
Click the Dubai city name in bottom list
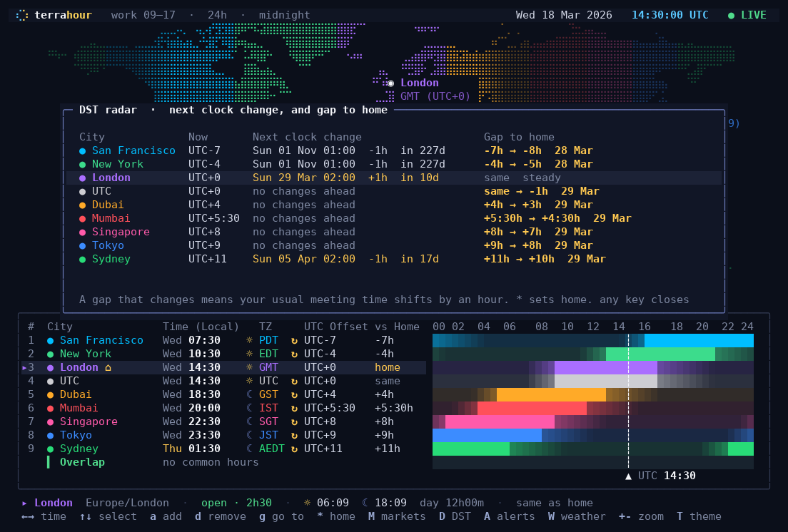click(76, 394)
